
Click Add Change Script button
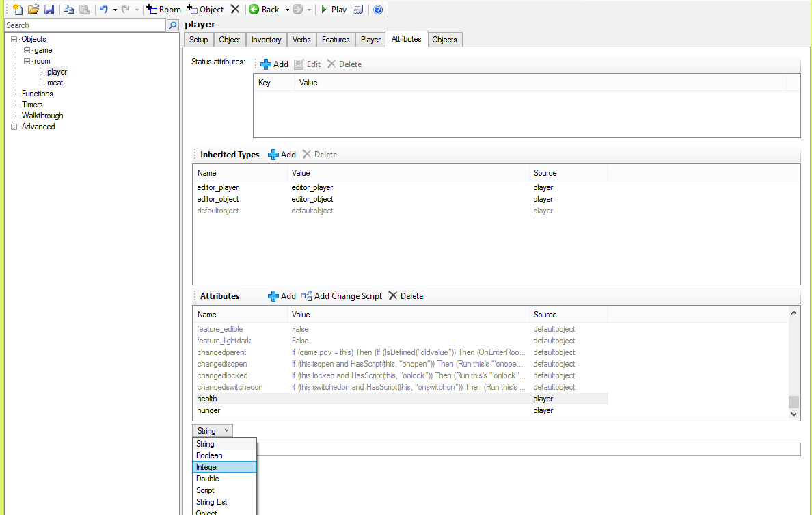tap(342, 296)
